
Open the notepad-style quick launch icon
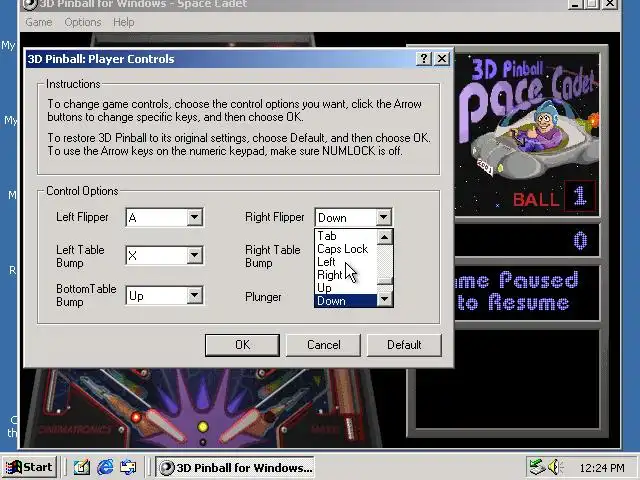82,467
